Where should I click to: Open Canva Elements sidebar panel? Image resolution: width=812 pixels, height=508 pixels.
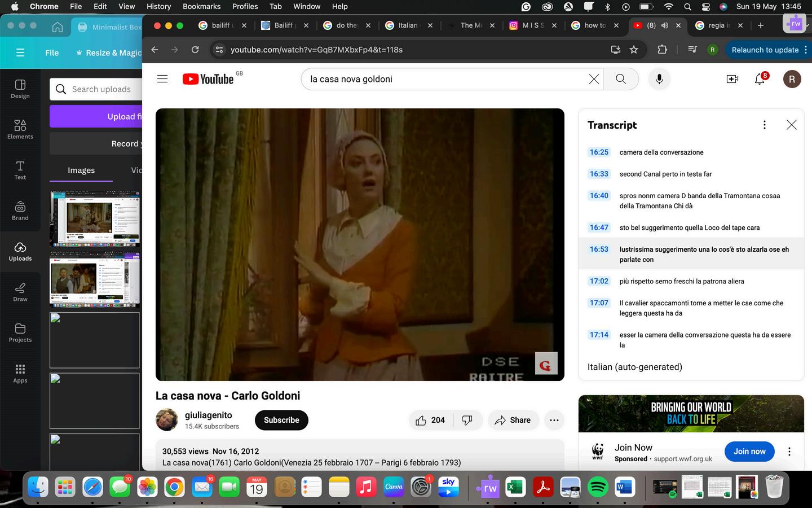pos(20,129)
